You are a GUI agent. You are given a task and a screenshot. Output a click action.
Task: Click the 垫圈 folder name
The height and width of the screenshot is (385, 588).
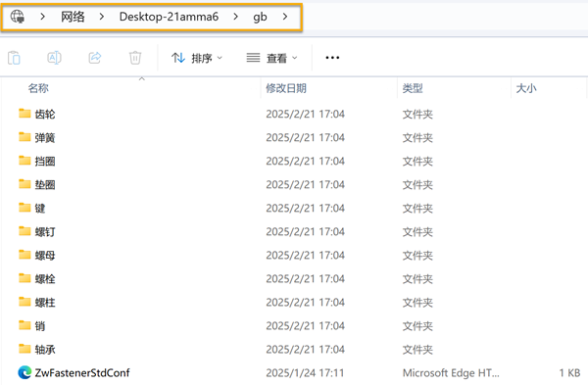[x=45, y=185]
